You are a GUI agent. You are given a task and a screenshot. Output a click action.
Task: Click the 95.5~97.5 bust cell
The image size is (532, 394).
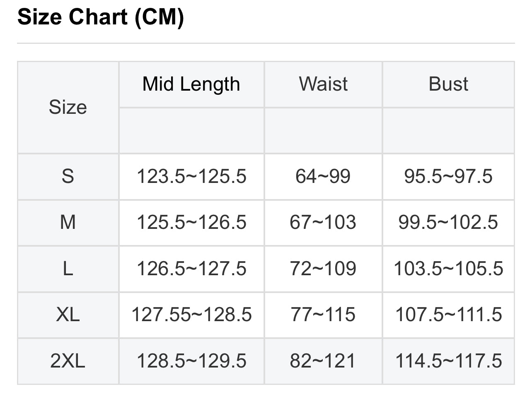[448, 176]
